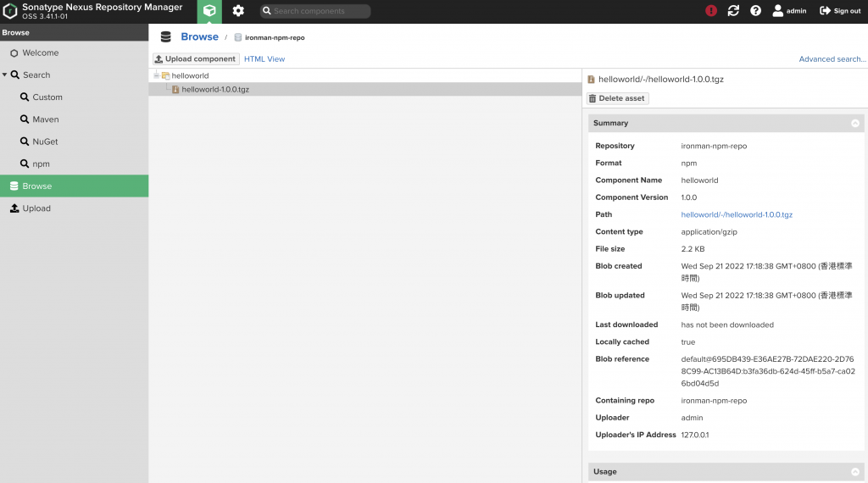Click Uploader's IP Address 127.0.0.1

tap(694, 435)
